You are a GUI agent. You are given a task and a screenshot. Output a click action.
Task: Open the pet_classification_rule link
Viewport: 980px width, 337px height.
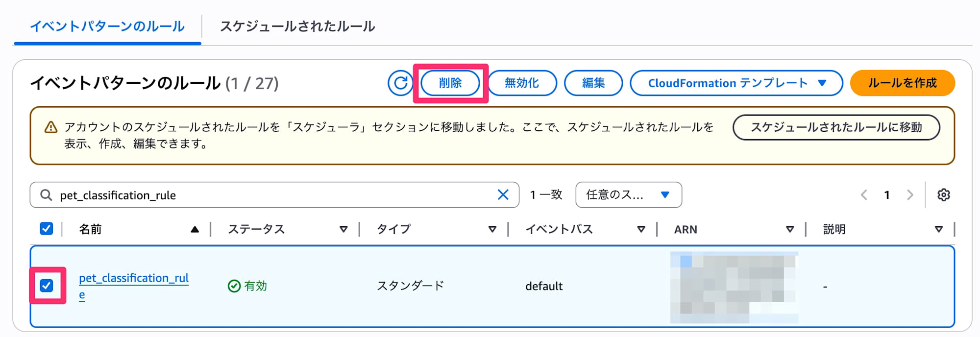pos(133,278)
